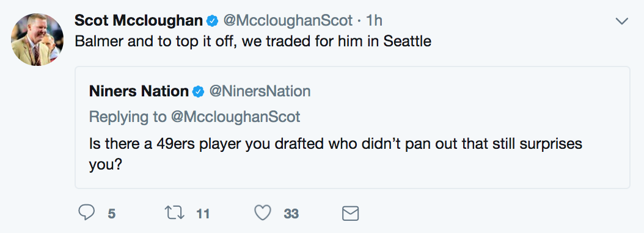Open tweet permalink via the 1h timestamp
This screenshot has height=233, width=644.
point(374,21)
